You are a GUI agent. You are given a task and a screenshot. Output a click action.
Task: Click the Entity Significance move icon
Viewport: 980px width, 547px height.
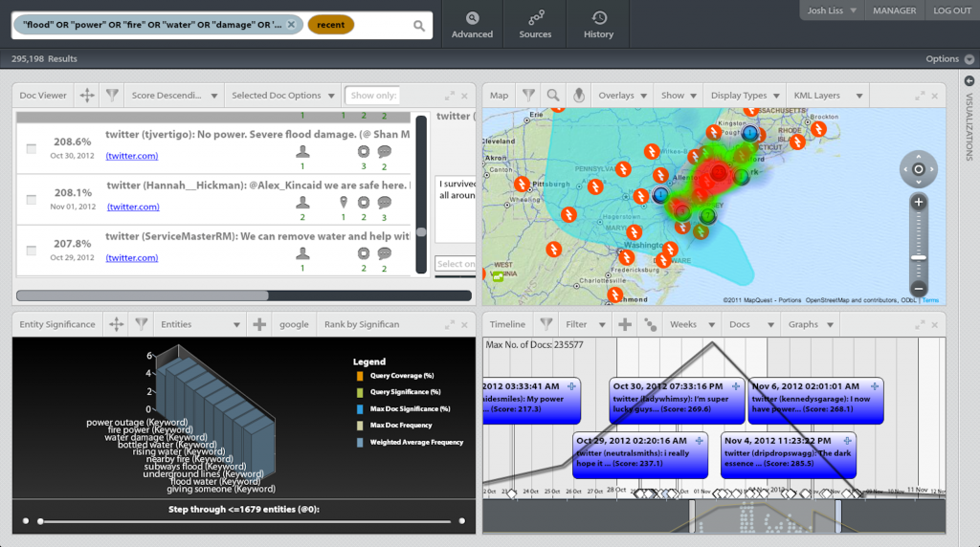point(116,324)
